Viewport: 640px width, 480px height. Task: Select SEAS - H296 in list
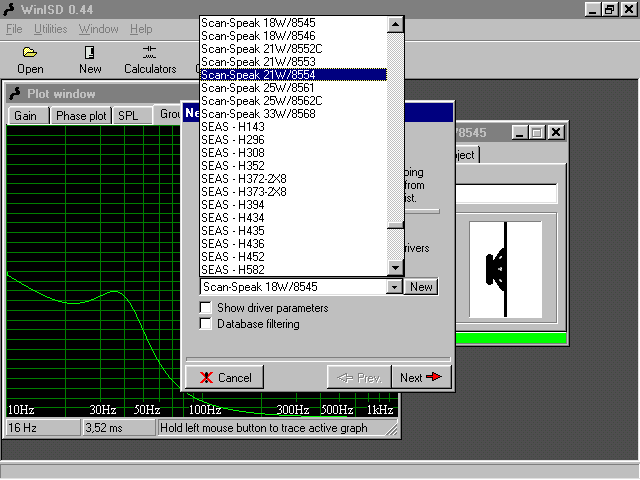(x=293, y=140)
